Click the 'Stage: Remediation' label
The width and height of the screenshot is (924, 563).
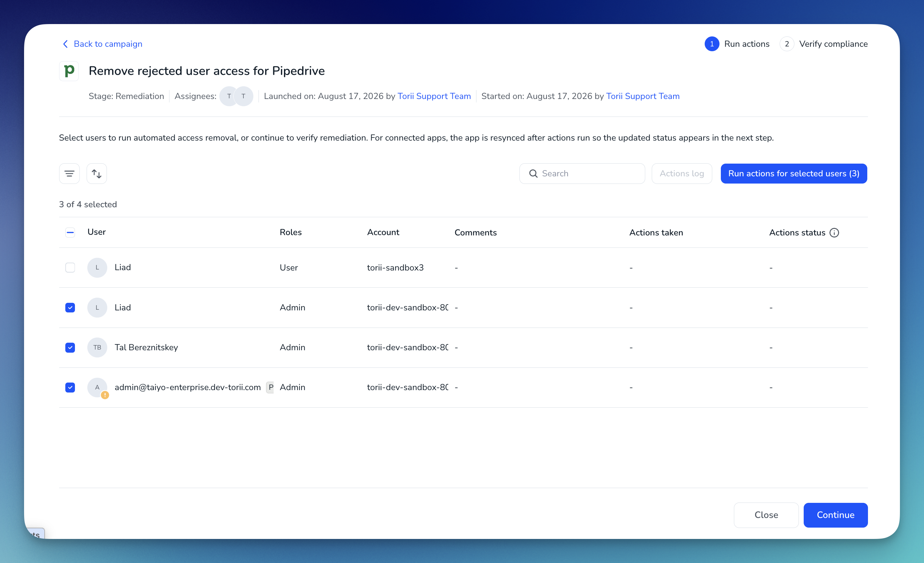click(126, 96)
